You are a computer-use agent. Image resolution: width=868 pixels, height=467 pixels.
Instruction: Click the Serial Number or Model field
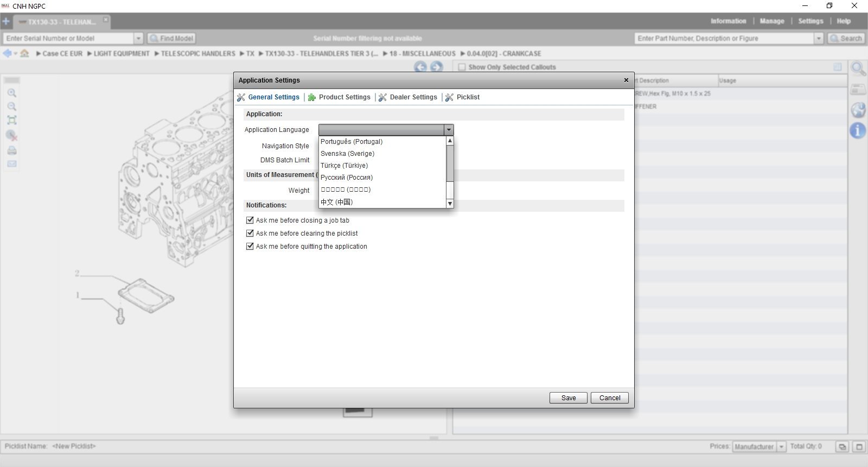[x=68, y=39]
